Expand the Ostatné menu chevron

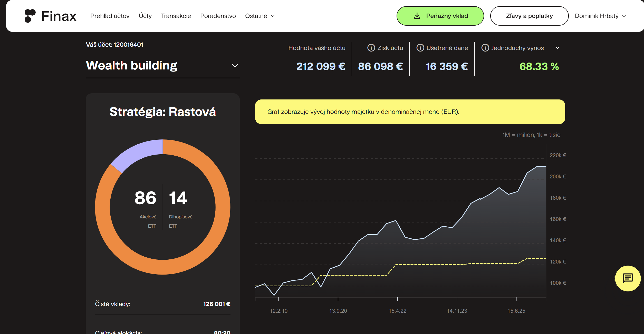pyautogui.click(x=273, y=16)
